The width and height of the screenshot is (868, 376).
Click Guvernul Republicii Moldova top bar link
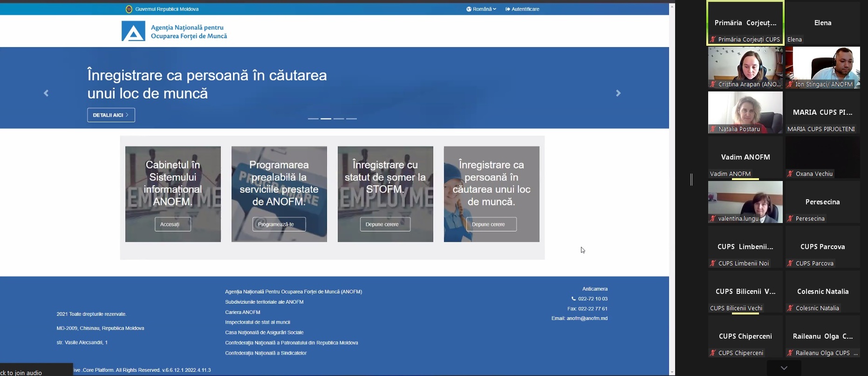click(x=166, y=9)
